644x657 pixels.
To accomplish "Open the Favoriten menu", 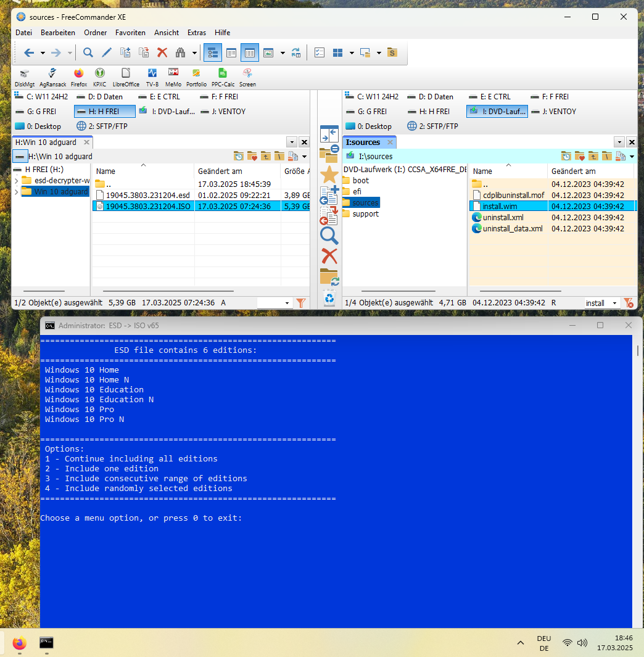I will (x=130, y=32).
